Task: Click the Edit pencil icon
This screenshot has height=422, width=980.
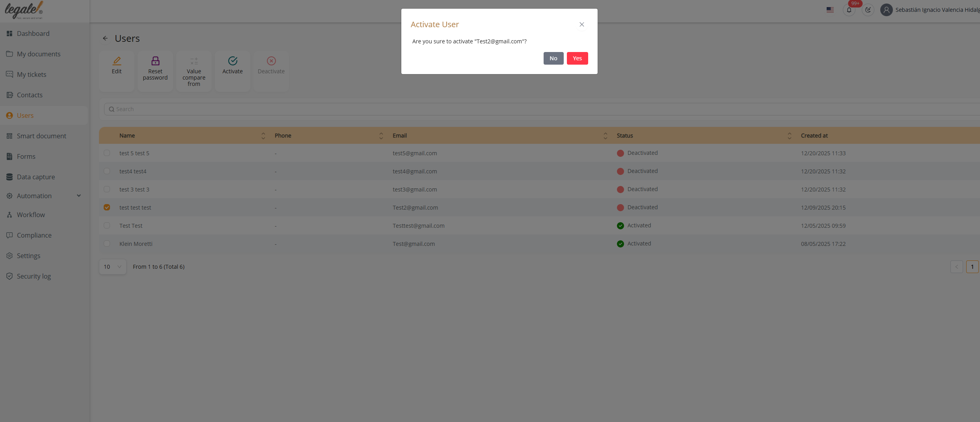Action: pyautogui.click(x=117, y=61)
